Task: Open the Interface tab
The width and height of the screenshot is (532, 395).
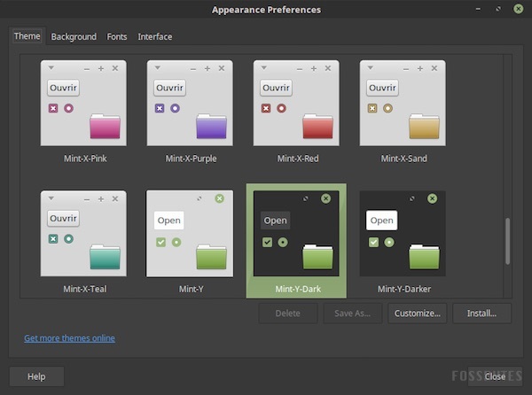Action: (154, 36)
